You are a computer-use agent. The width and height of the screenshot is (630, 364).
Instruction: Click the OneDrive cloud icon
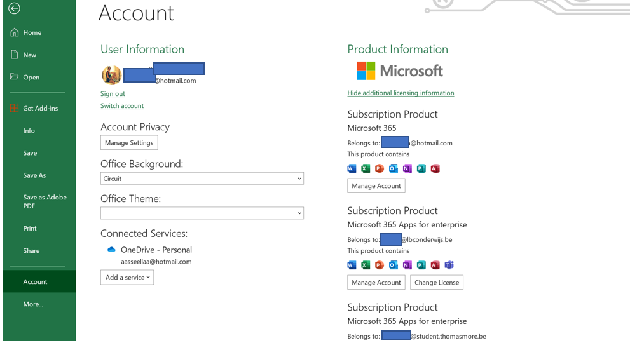(x=111, y=250)
